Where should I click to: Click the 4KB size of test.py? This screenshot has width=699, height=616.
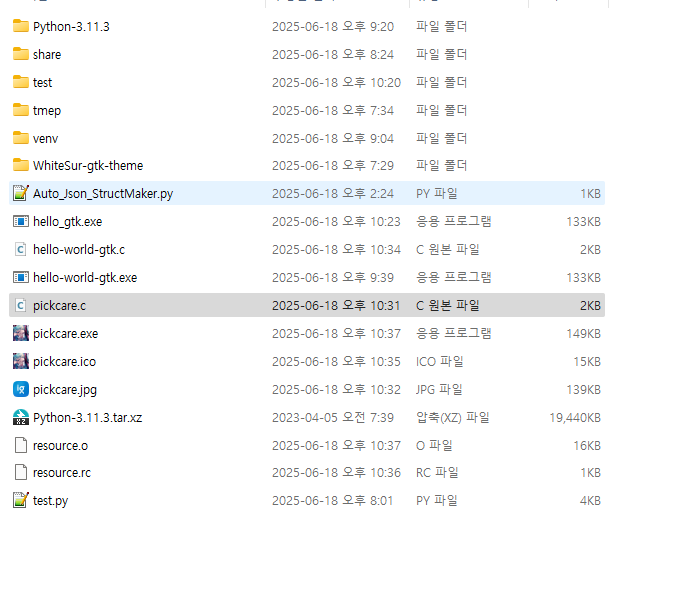pos(590,501)
